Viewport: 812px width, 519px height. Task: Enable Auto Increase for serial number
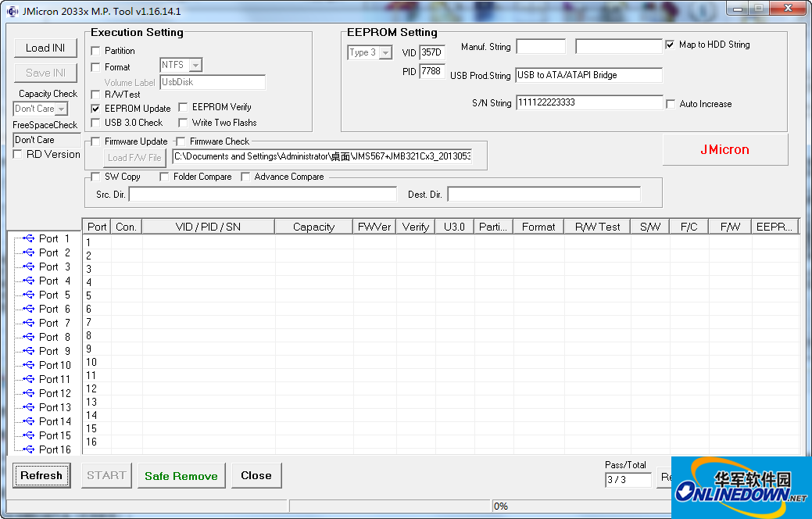pyautogui.click(x=671, y=104)
